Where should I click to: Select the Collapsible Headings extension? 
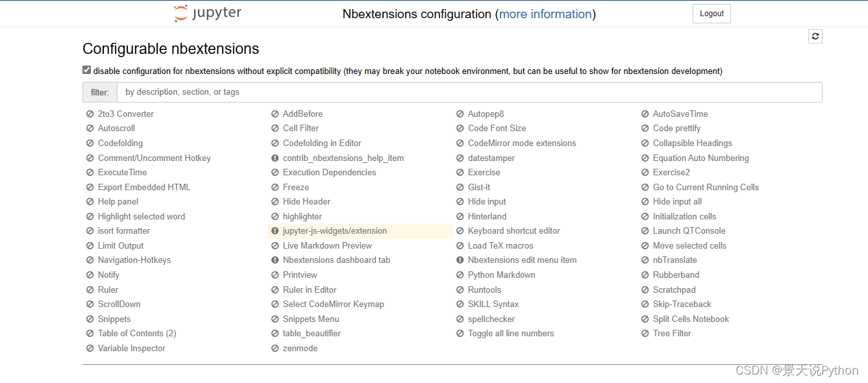coord(692,143)
